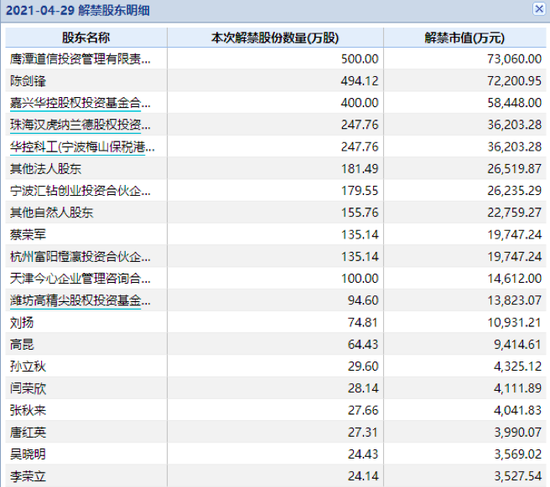Click market value 3,990.07
Screen dimensions: 550x487
click(x=518, y=432)
